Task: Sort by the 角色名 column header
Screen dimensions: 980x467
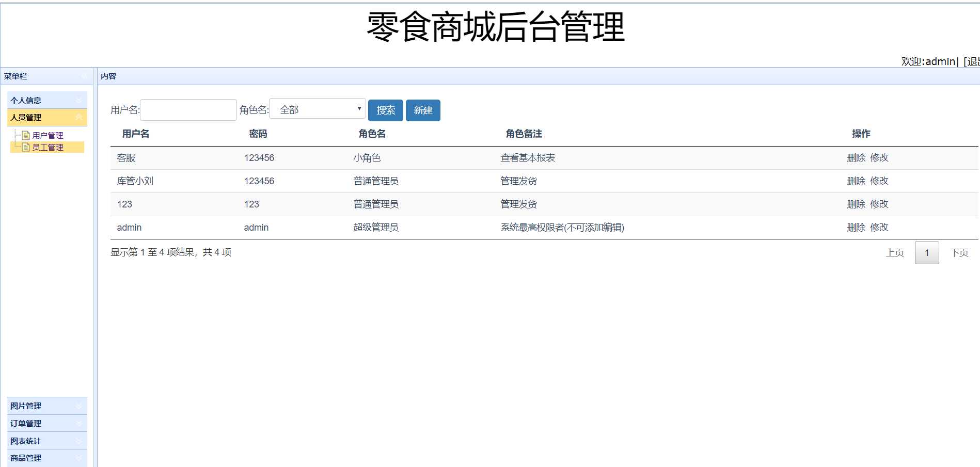Action: tap(372, 134)
